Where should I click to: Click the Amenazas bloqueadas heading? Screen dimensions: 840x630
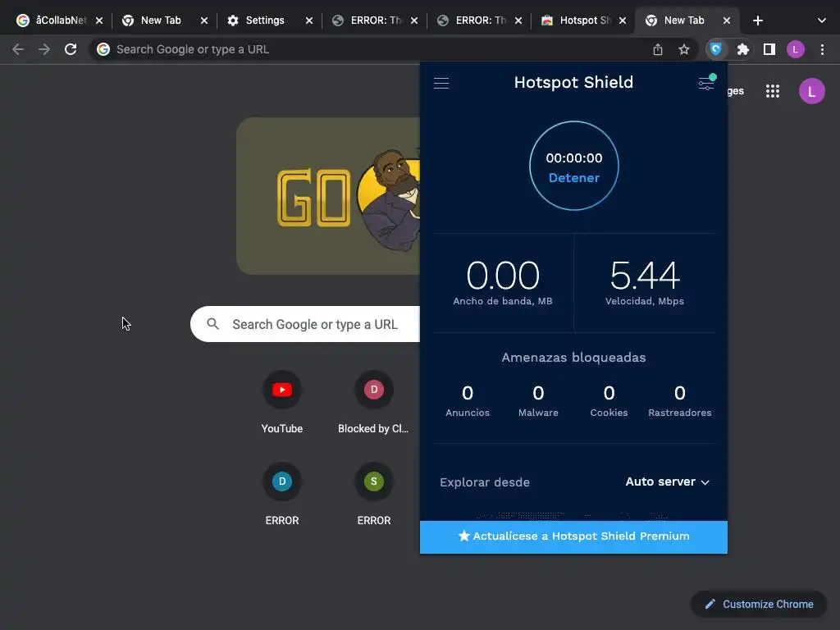573,358
